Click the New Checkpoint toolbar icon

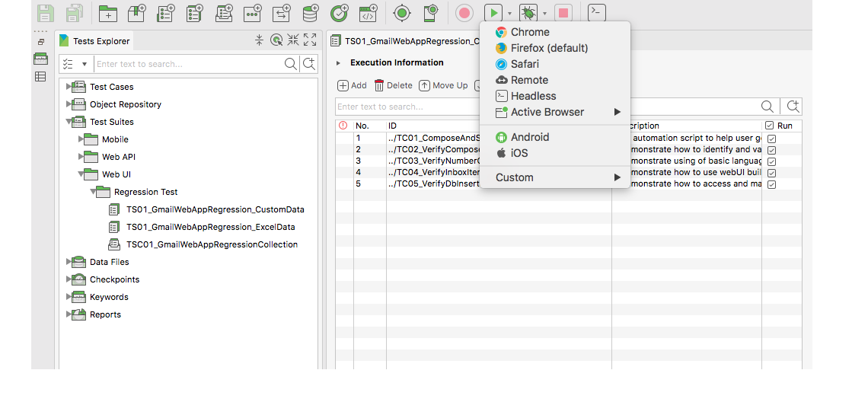pos(340,13)
